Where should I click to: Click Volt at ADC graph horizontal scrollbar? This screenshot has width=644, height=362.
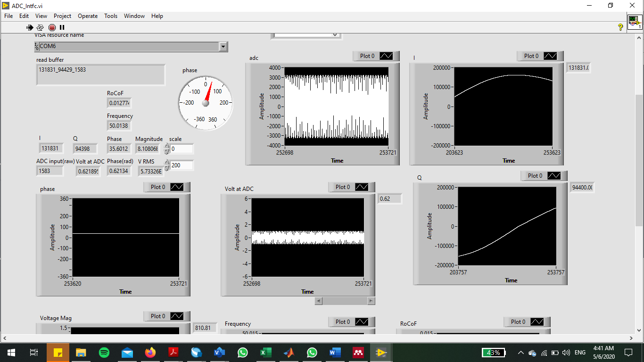click(345, 301)
